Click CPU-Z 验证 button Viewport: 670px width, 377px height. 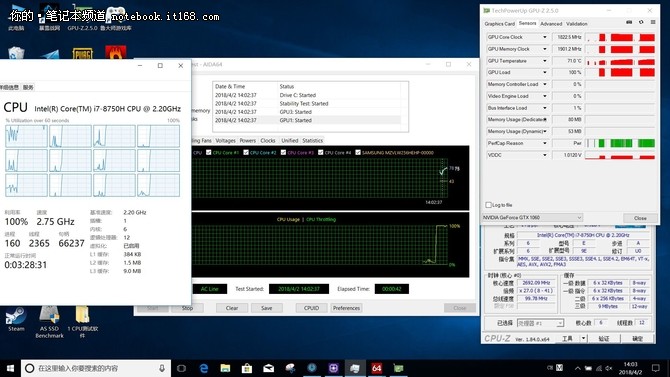pos(603,339)
